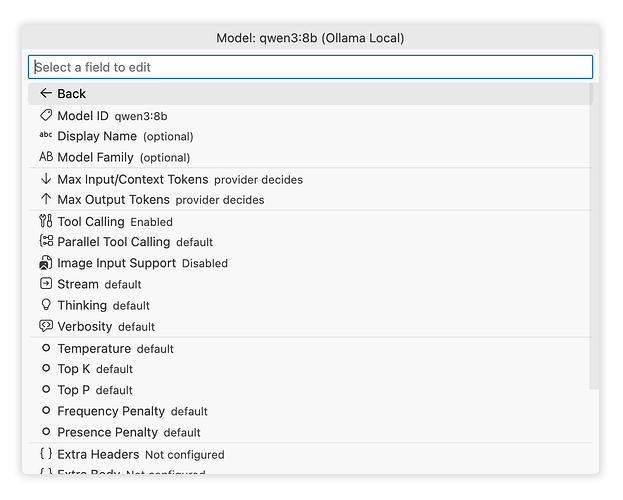Click the circle icon next to Top K
623x500 pixels.
[x=46, y=368]
